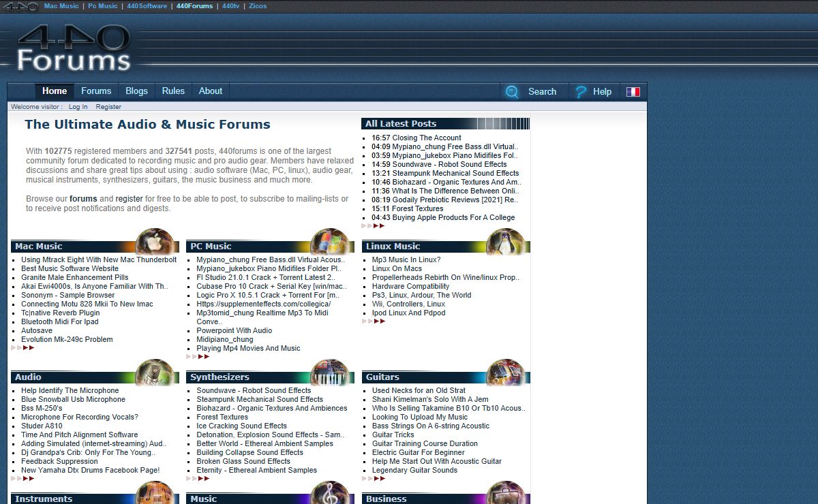
Task: Click the bold register link in intro
Action: 130,199
